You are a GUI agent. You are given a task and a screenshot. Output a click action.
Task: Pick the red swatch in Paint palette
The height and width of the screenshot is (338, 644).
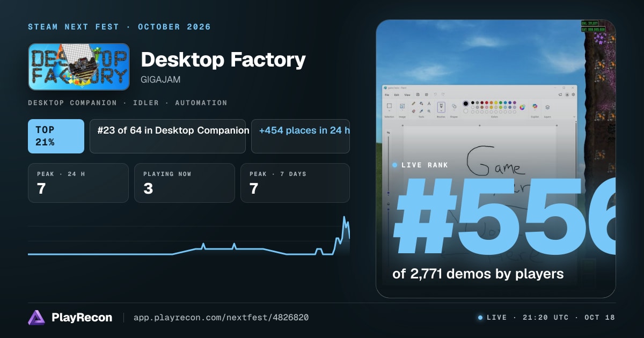pos(487,102)
